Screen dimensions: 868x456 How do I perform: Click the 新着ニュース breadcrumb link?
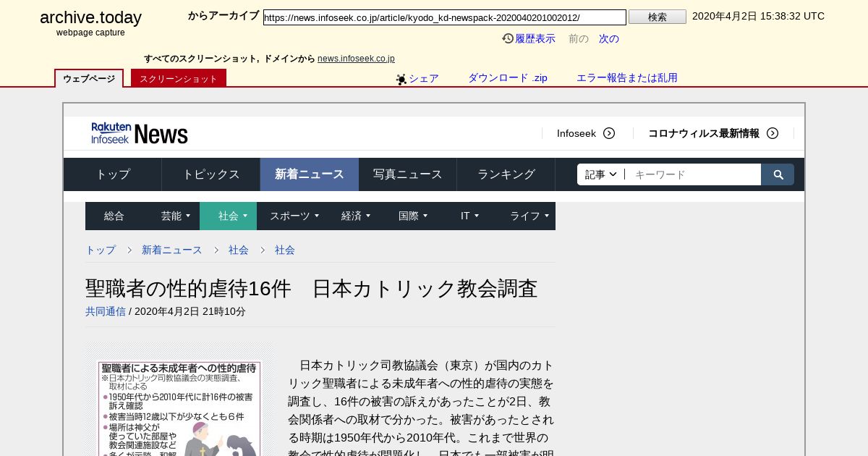tap(172, 250)
